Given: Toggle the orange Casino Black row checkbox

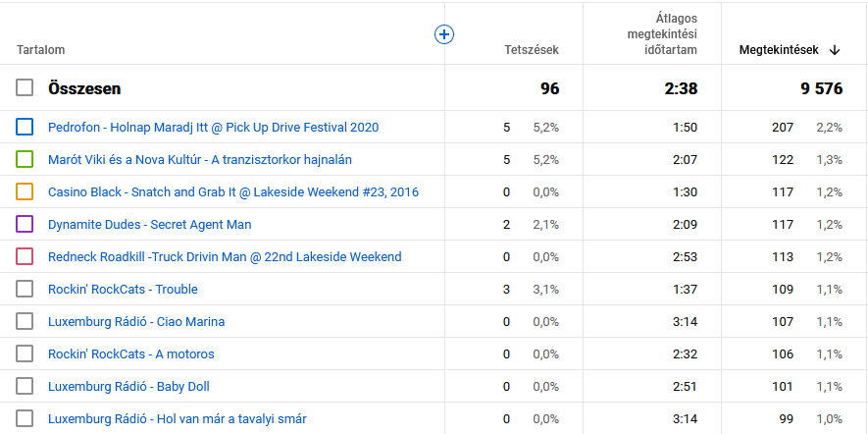Looking at the screenshot, I should click(x=25, y=191).
